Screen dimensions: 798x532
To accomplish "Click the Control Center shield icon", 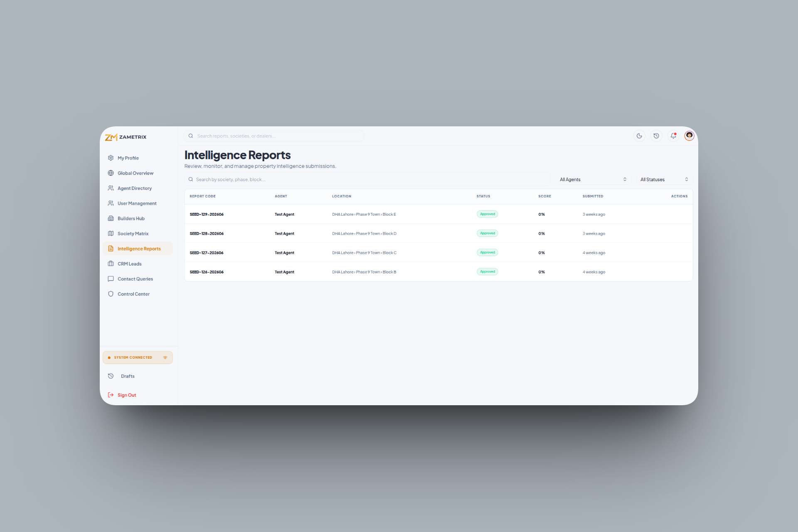I will (x=111, y=294).
